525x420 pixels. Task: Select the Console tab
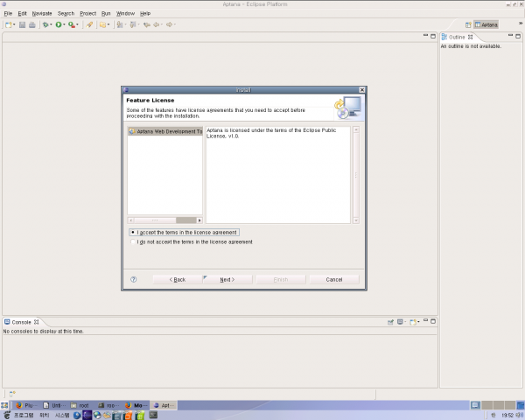tap(21, 322)
